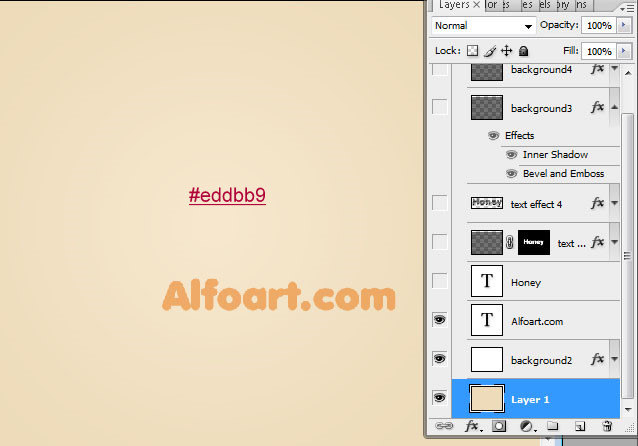Open the add layer style fx button
Screen dimensions: 638x446
point(472,427)
